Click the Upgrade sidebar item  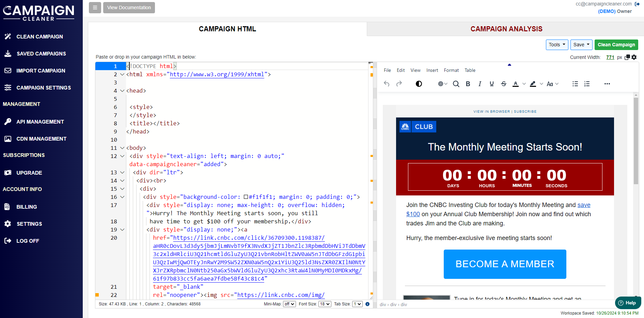tap(29, 173)
